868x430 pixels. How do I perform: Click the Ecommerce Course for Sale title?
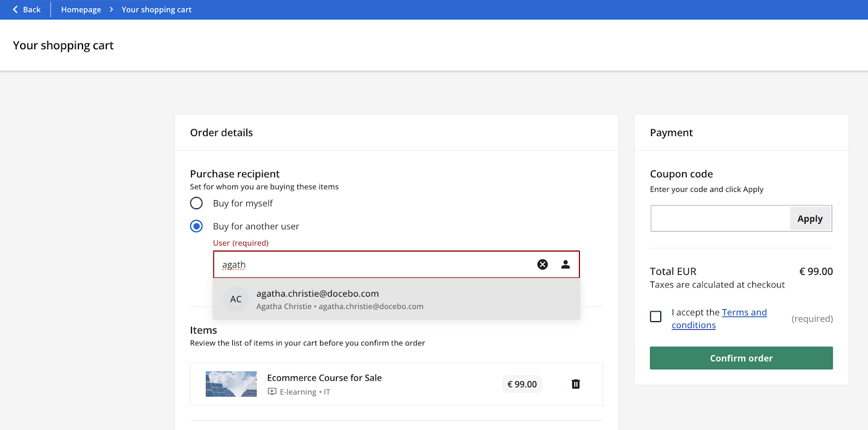click(x=324, y=378)
